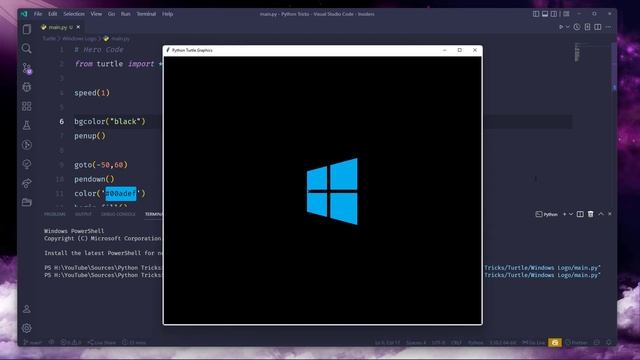Switch to the Terminal panel tab
Screen dimensions: 640x360
[x=153, y=214]
